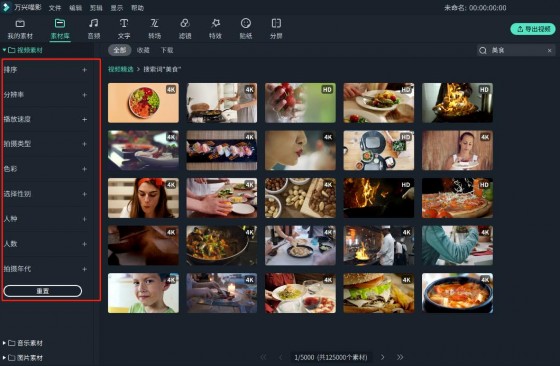Click the search magnifier icon

click(483, 50)
